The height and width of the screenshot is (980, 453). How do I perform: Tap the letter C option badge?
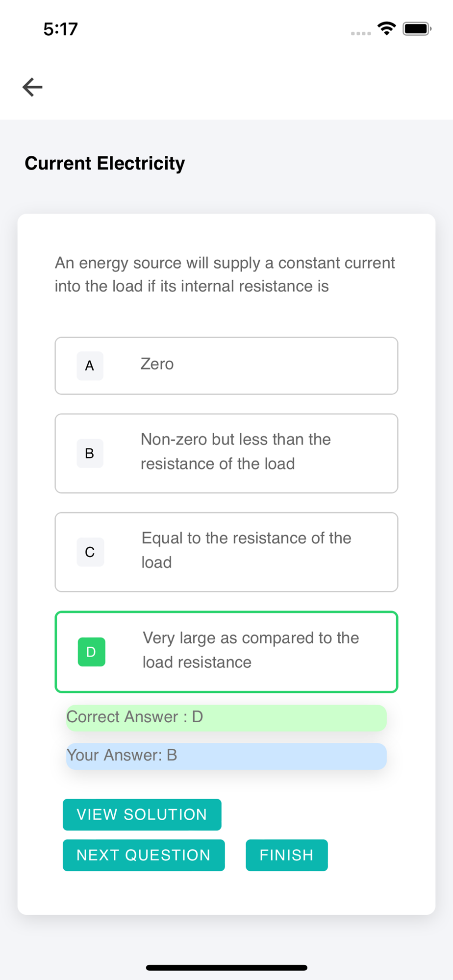click(x=90, y=552)
